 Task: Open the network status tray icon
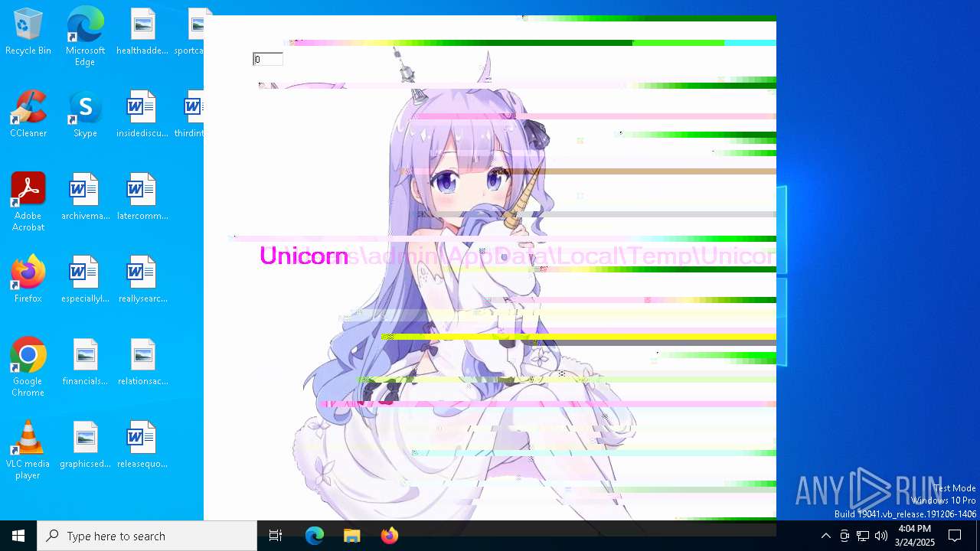(863, 536)
